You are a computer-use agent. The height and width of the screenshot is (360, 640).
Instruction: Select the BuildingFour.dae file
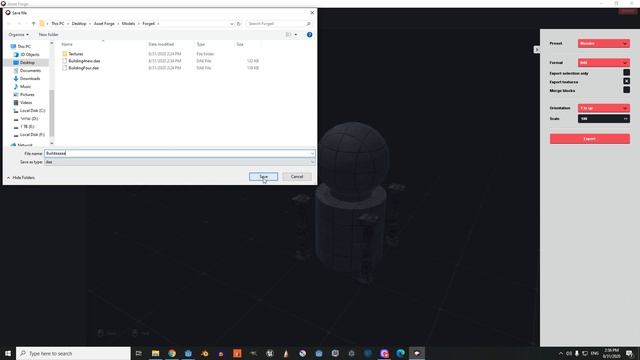pyautogui.click(x=84, y=68)
